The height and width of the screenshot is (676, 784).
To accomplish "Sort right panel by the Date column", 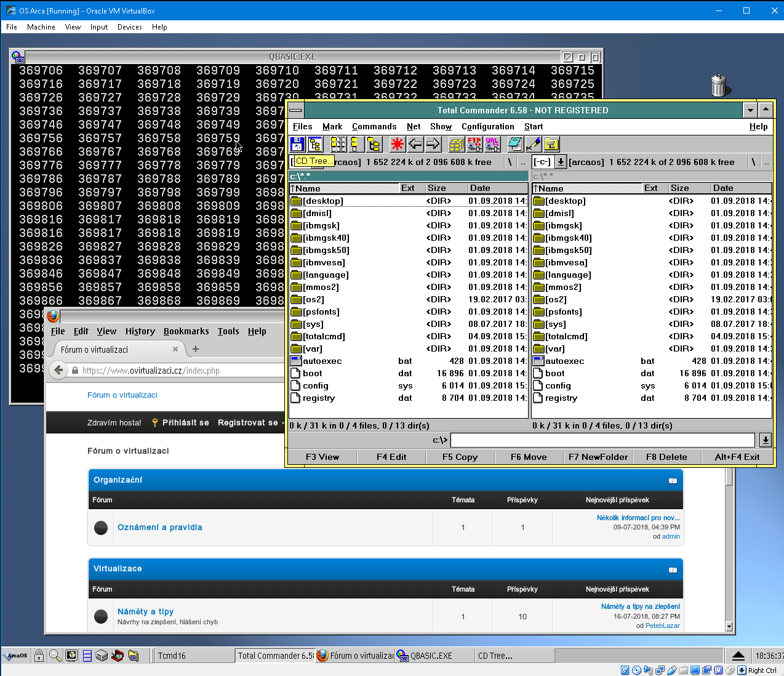I will [x=741, y=188].
